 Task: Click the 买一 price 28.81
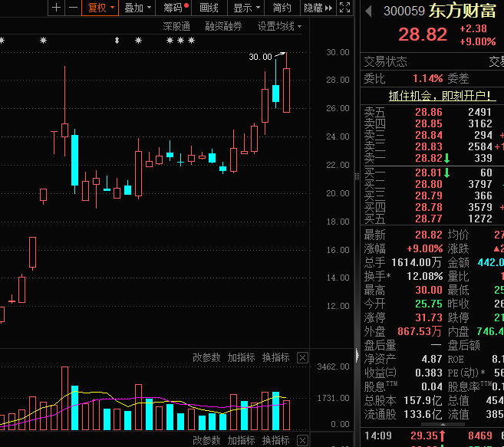click(x=429, y=173)
